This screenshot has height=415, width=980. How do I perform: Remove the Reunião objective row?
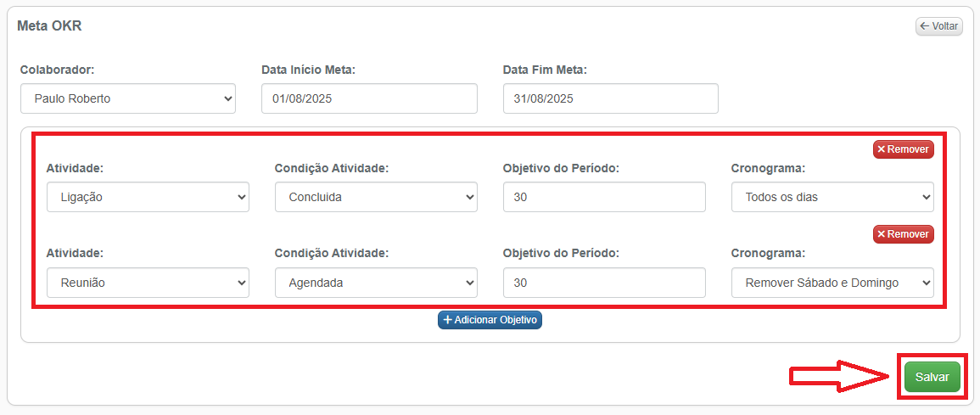(x=903, y=233)
